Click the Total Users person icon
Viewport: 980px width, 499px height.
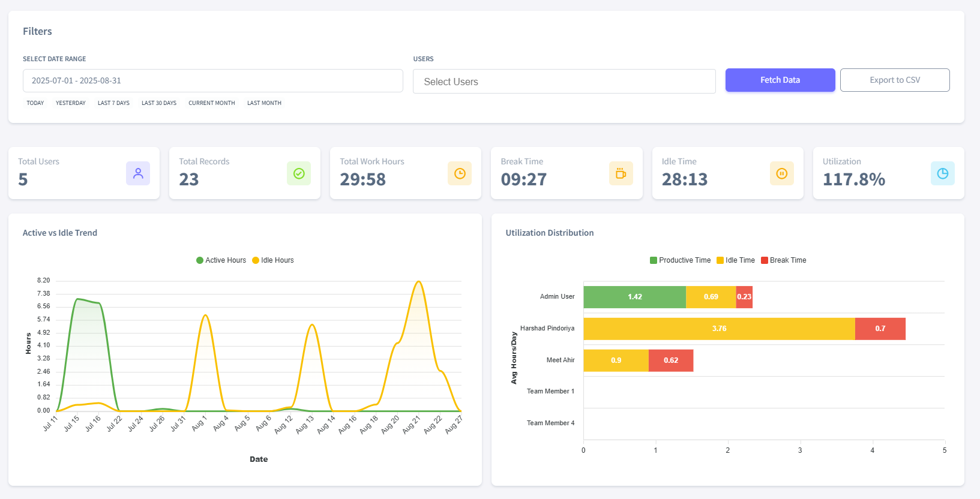point(138,173)
